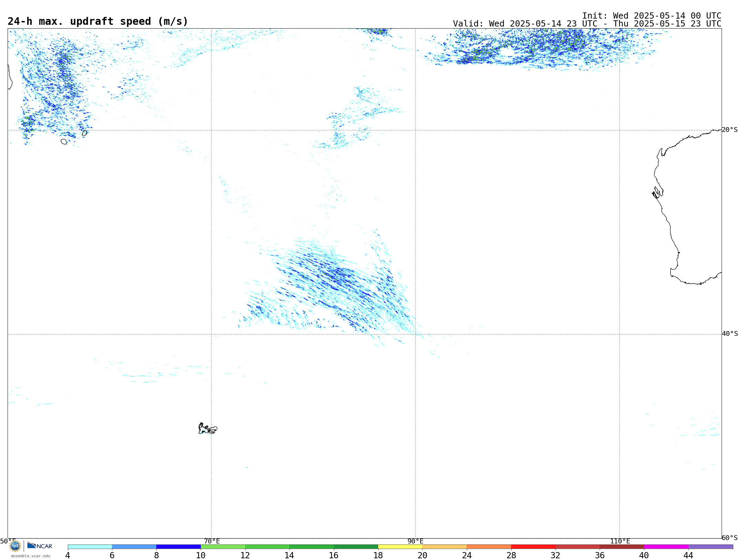Click the ensemble.ucar.edu text
This screenshot has width=744, height=560.
point(31,556)
